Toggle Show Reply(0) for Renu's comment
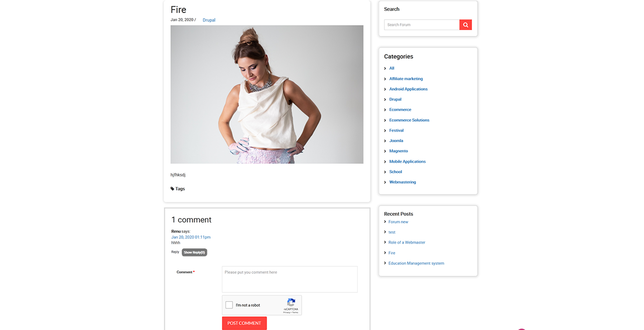This screenshot has width=644, height=330. (194, 252)
